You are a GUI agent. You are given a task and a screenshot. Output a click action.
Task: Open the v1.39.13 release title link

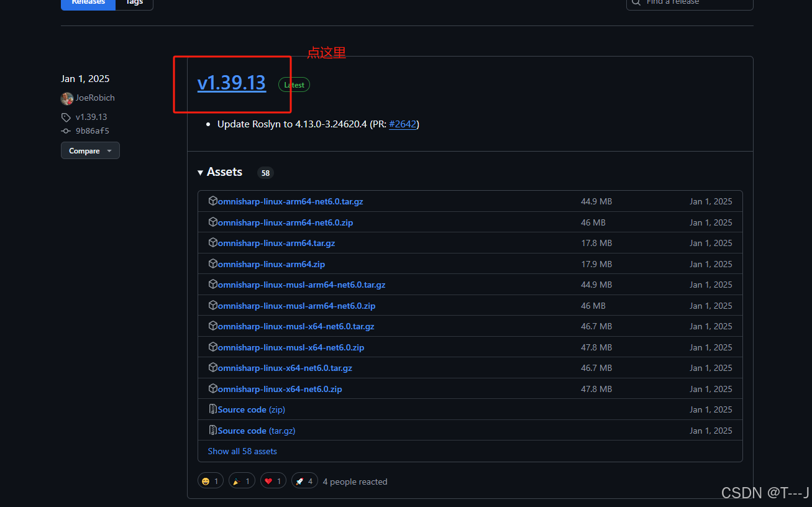(x=232, y=83)
